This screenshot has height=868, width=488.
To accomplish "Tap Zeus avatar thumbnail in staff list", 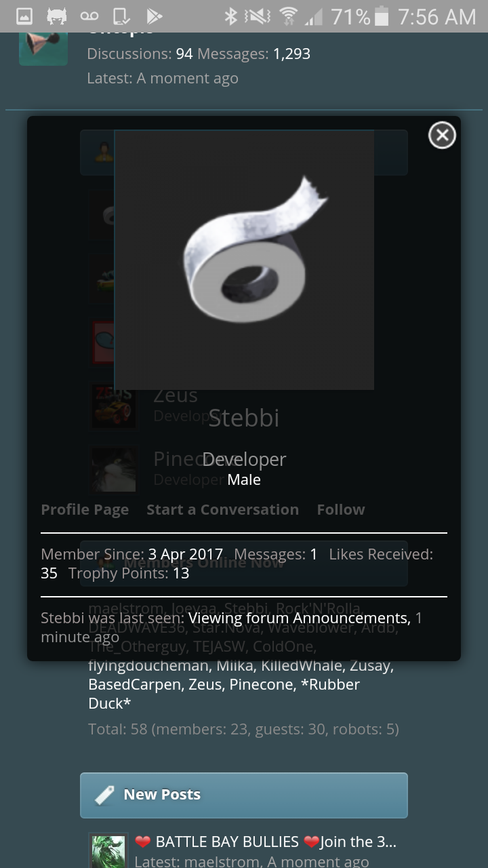I will tap(114, 406).
